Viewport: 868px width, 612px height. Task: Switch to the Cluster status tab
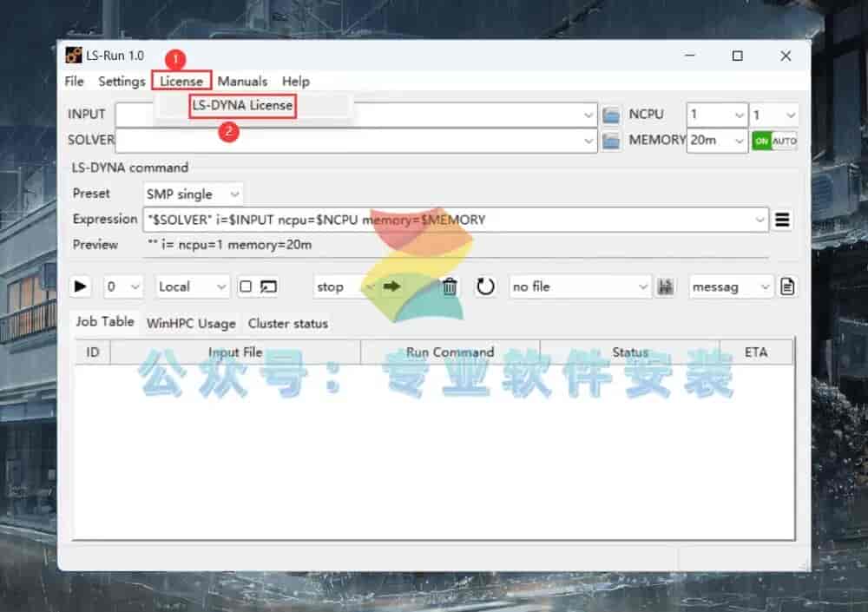[288, 324]
